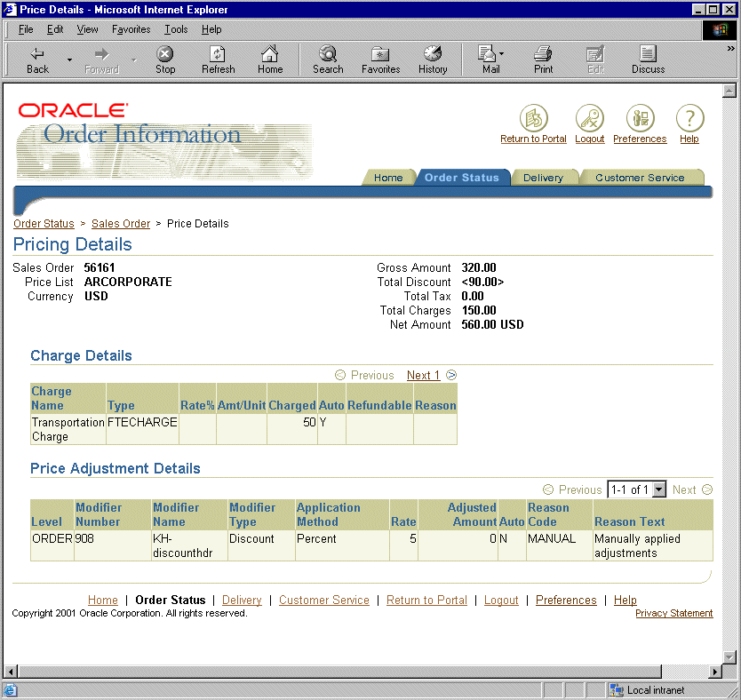This screenshot has height=700, width=741.
Task: Click the ARCORPORATE price list value
Action: coord(128,282)
